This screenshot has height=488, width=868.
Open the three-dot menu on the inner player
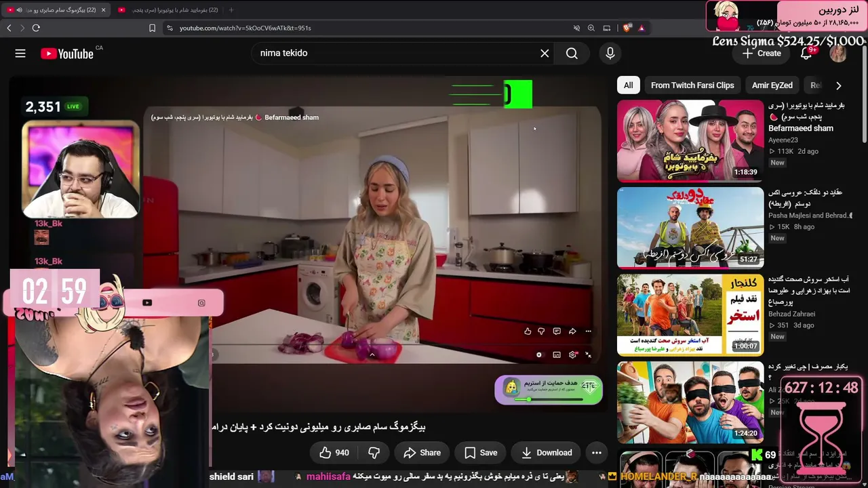[x=588, y=331]
